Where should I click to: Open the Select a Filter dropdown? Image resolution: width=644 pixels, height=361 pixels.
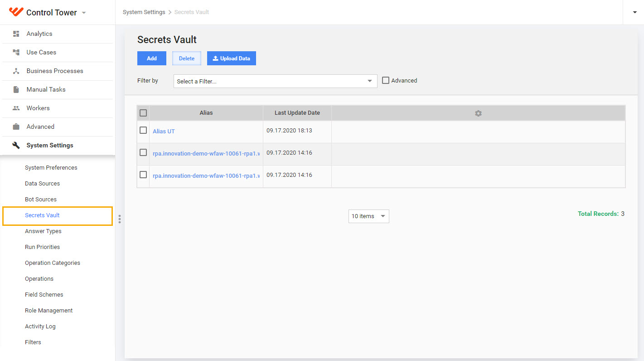(275, 81)
